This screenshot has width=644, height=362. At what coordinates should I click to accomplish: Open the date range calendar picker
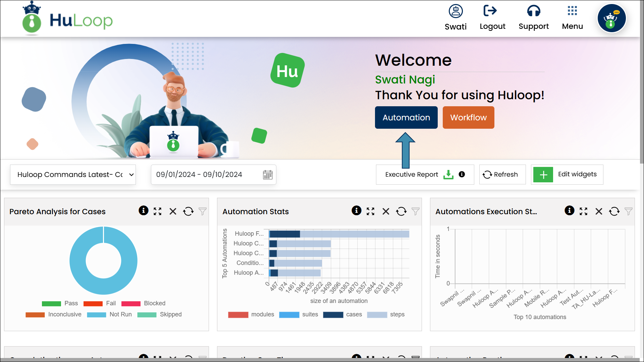[268, 175]
